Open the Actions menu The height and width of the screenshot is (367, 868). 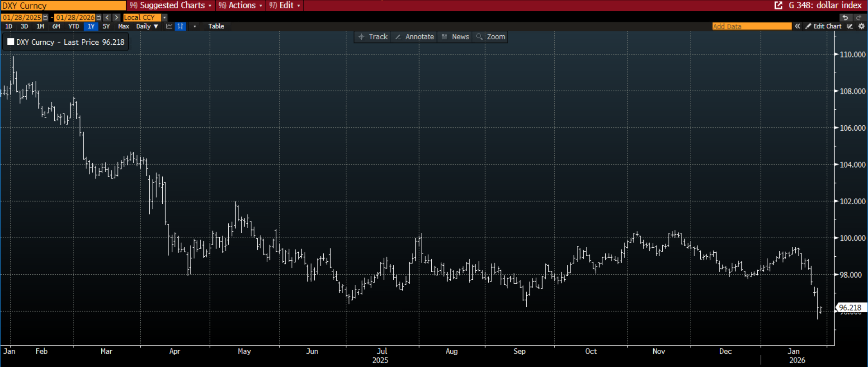240,5
